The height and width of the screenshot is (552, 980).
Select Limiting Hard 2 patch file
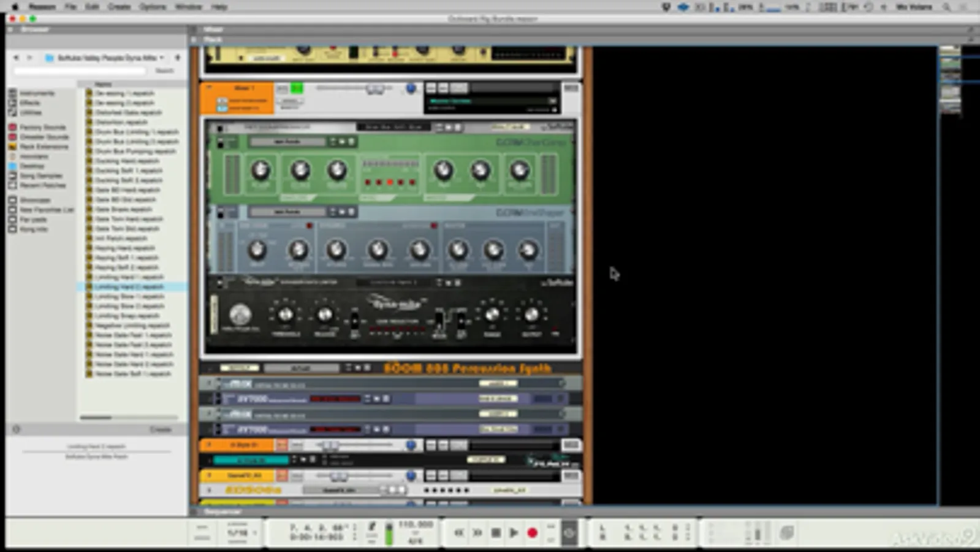[129, 286]
